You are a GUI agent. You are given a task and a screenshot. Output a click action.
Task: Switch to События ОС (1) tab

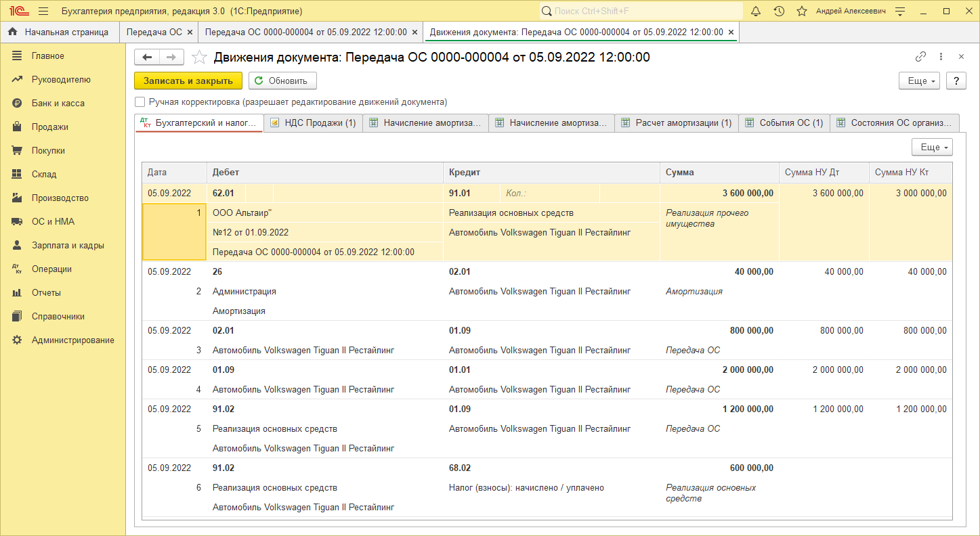[784, 123]
